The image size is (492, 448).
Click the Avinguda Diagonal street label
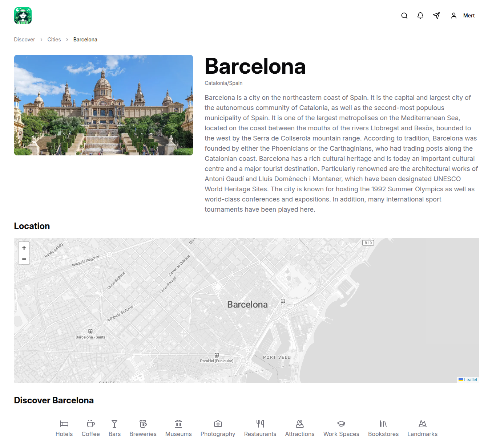pos(85,261)
